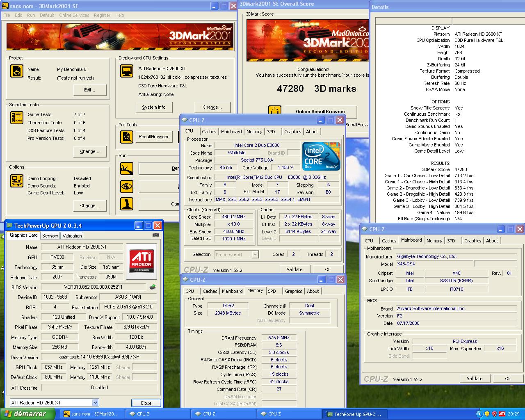Click the 3DMark2001 SE title bar icon
525x420 pixels.
pos(5,6)
